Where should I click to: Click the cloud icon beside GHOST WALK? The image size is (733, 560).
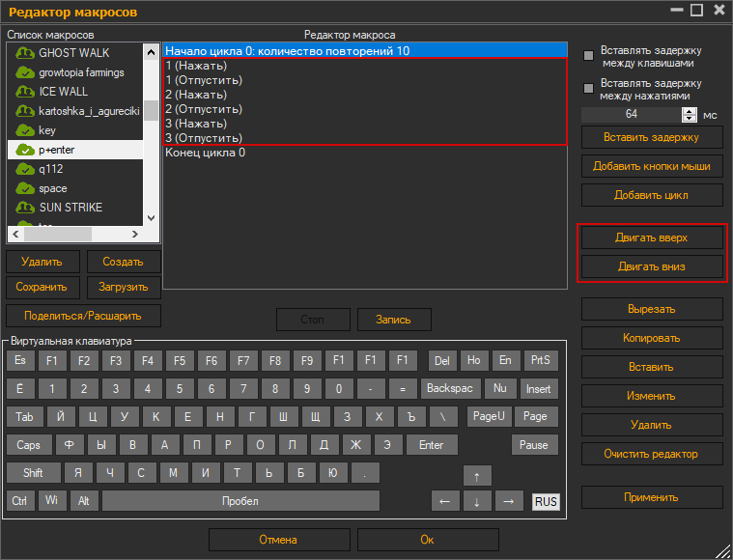[x=25, y=53]
